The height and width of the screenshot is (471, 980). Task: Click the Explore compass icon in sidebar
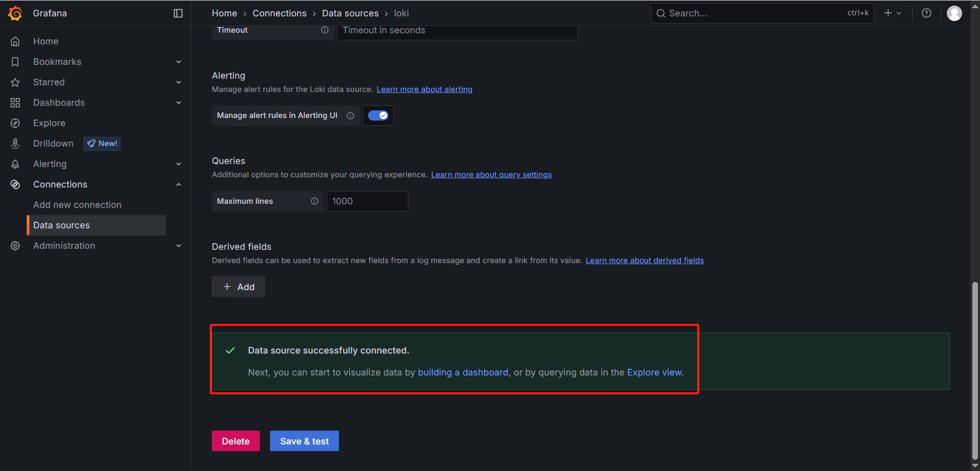pos(15,123)
